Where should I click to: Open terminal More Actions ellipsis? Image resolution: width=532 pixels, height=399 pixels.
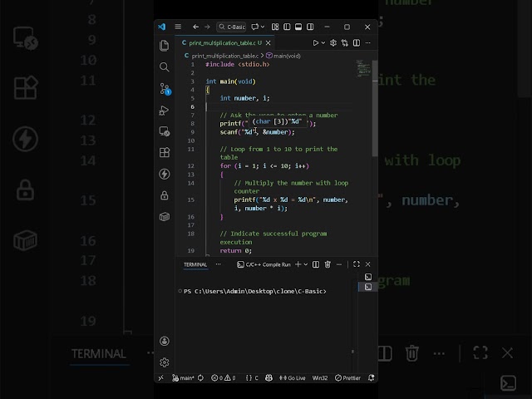pyautogui.click(x=339, y=264)
